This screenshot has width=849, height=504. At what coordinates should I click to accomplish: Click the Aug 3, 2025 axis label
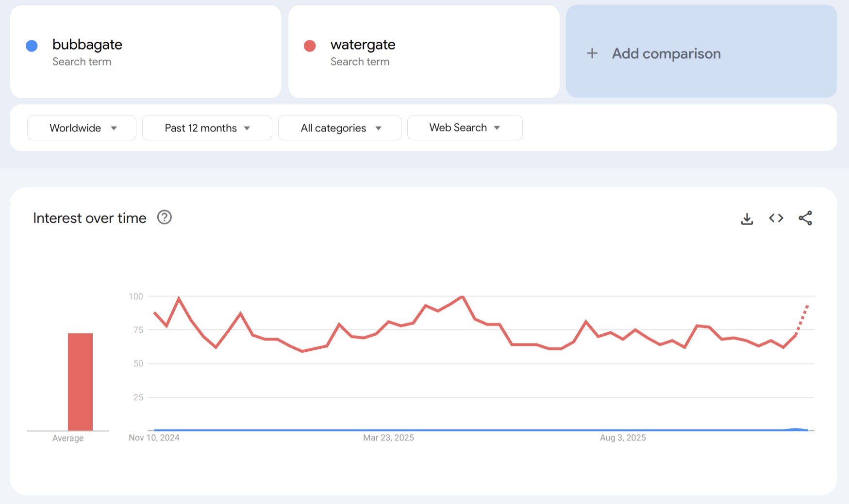[623, 438]
